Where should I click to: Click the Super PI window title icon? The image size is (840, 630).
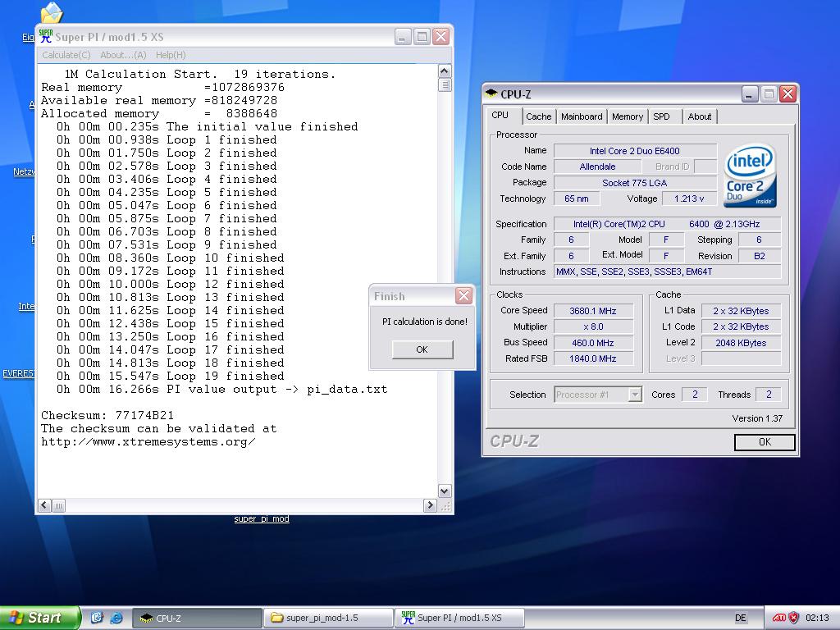click(x=46, y=36)
